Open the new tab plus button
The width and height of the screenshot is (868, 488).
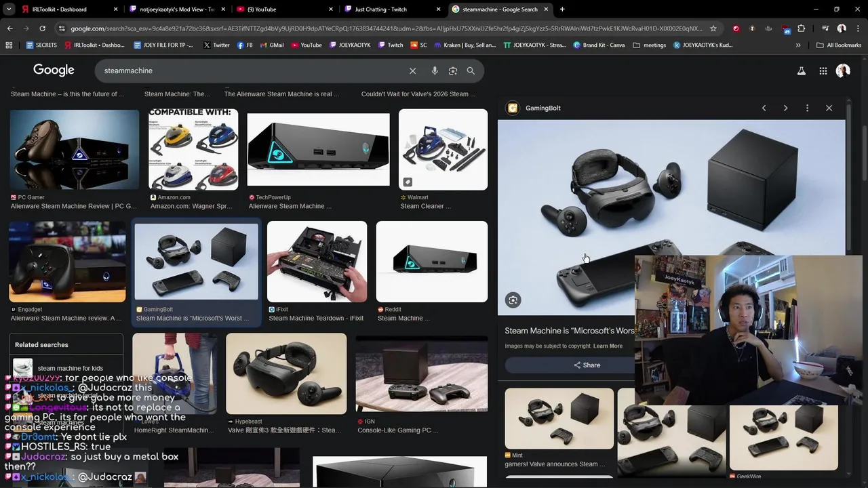(562, 9)
